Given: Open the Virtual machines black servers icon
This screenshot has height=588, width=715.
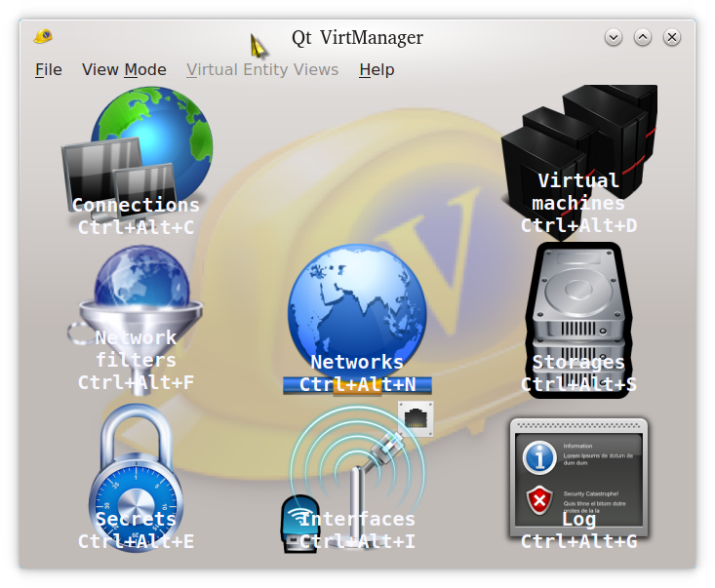Looking at the screenshot, I should click(579, 161).
